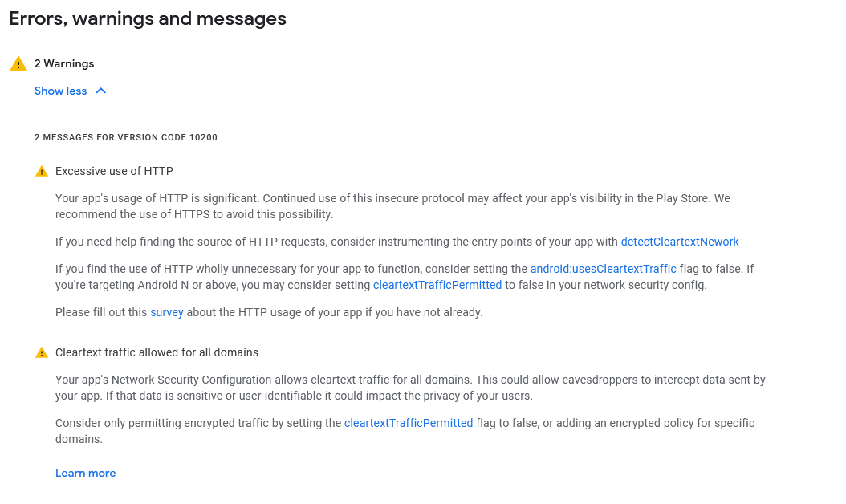This screenshot has height=504, width=846.
Task: Click the "Show less" link
Action: pyautogui.click(x=60, y=91)
